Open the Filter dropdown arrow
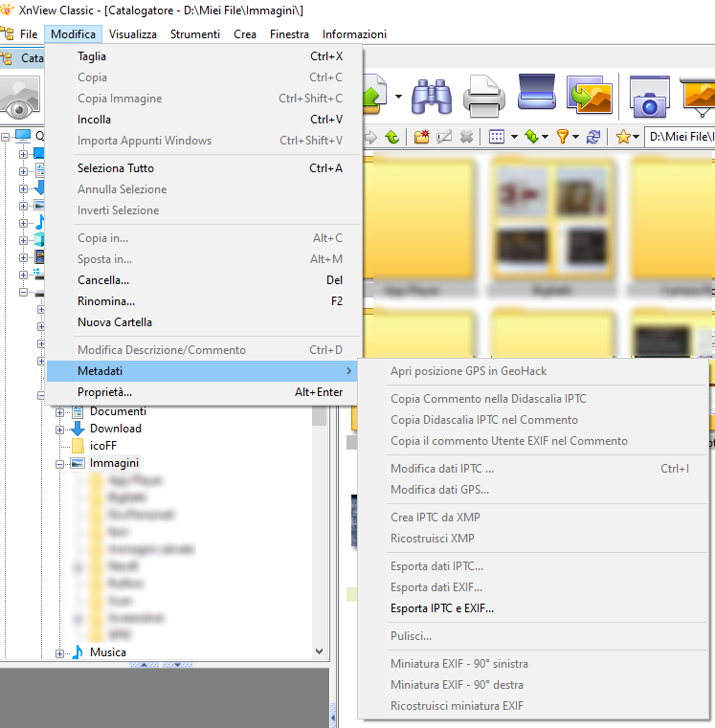Viewport: 715px width, 728px height. [x=575, y=137]
